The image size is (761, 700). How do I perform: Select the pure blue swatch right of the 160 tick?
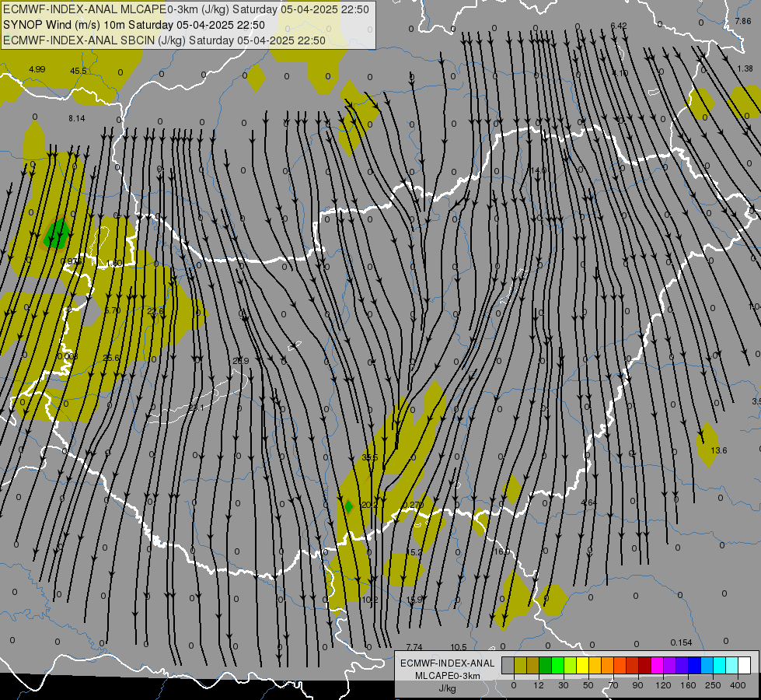pos(694,666)
